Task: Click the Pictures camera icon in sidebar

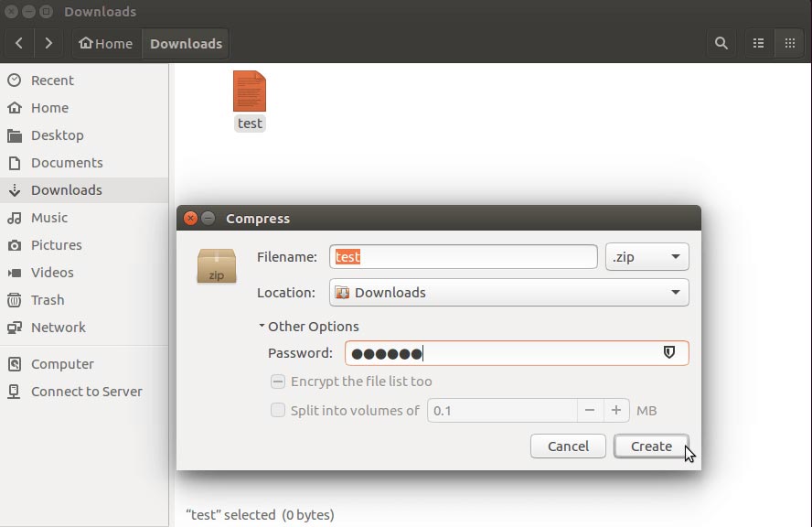Action: [x=15, y=245]
